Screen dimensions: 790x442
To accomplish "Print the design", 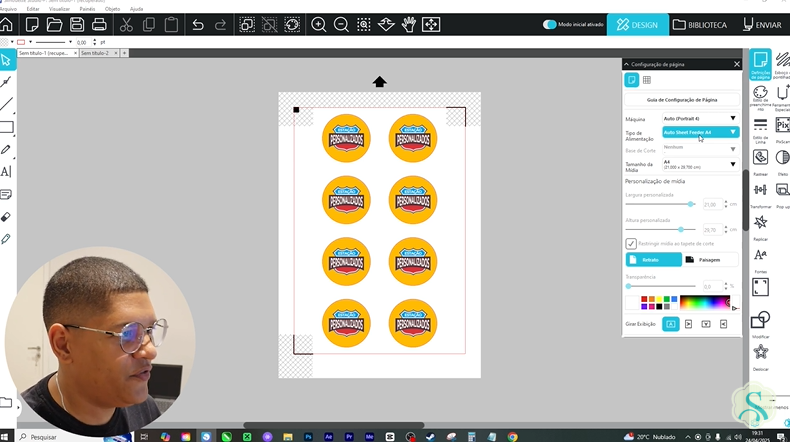I will point(99,24).
